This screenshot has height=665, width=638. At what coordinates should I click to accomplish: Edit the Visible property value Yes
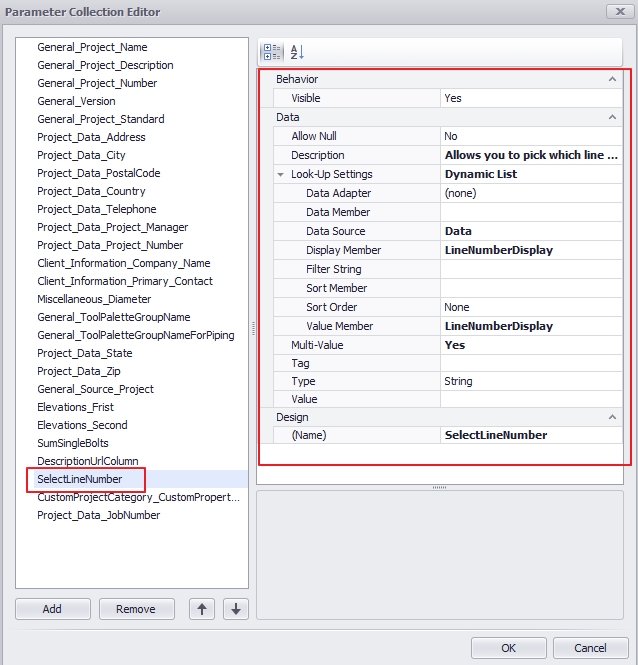(x=531, y=98)
